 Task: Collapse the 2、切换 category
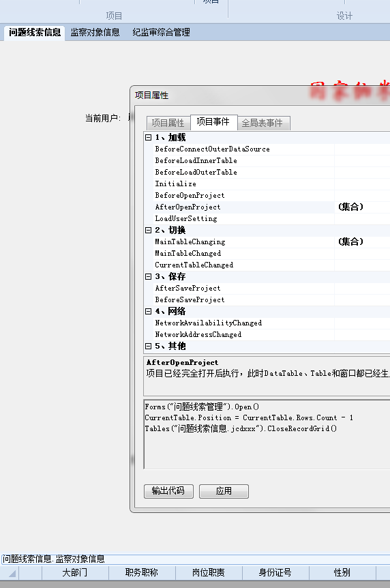tap(149, 231)
